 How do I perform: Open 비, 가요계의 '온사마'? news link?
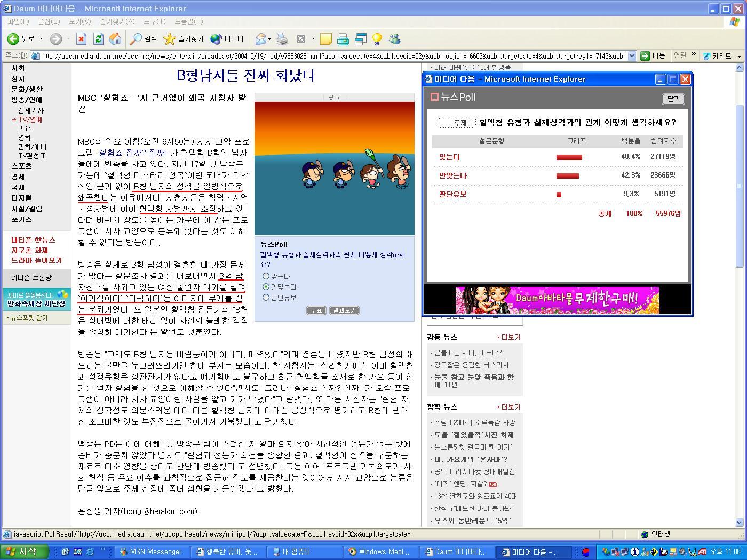point(471,459)
